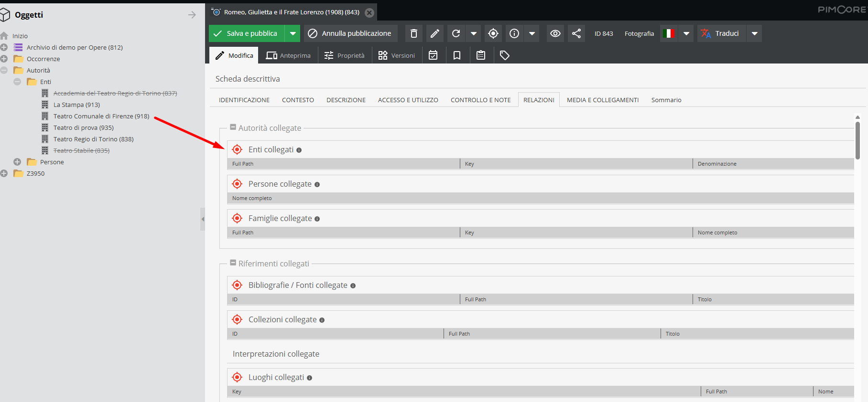Collapse the Enti folder in tree
This screenshot has height=402, width=868.
(17, 82)
